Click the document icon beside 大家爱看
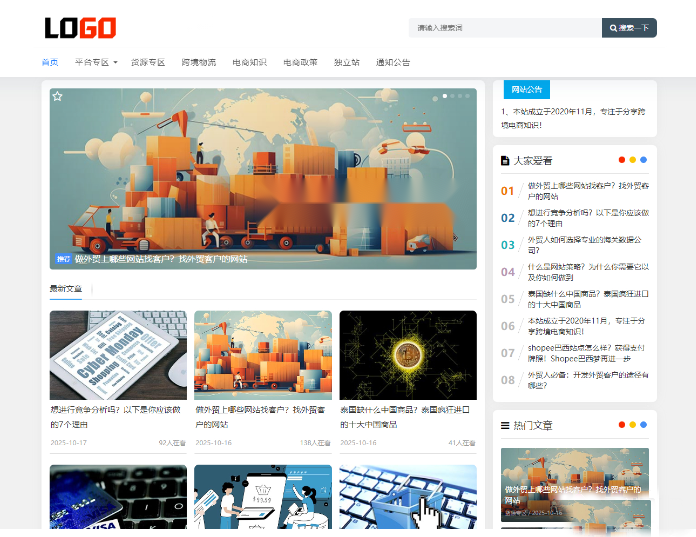 coord(505,161)
